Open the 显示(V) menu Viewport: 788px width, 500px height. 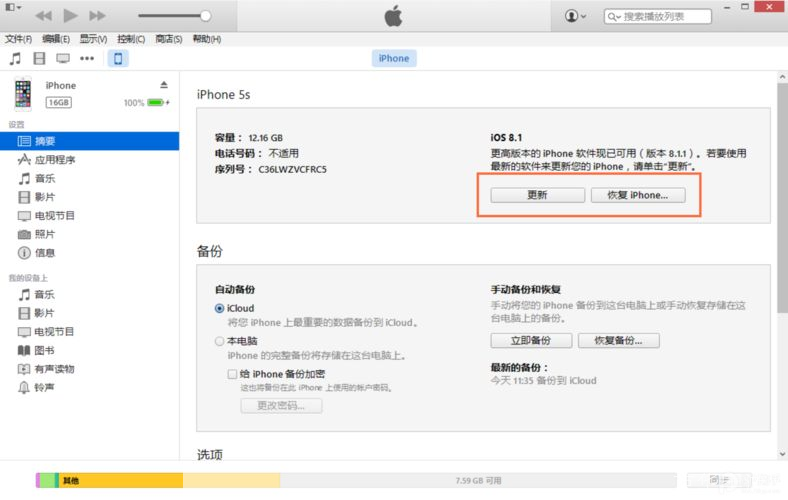click(93, 39)
